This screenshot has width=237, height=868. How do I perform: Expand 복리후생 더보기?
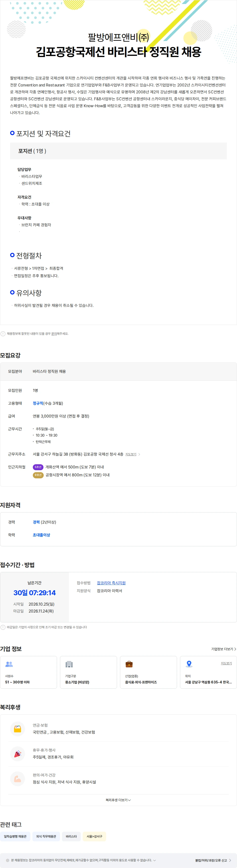pos(118,800)
